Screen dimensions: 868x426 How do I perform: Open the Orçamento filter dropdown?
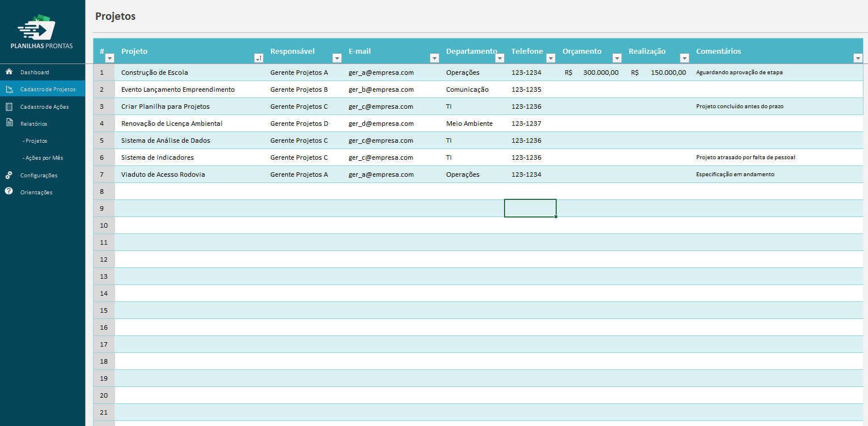point(616,58)
